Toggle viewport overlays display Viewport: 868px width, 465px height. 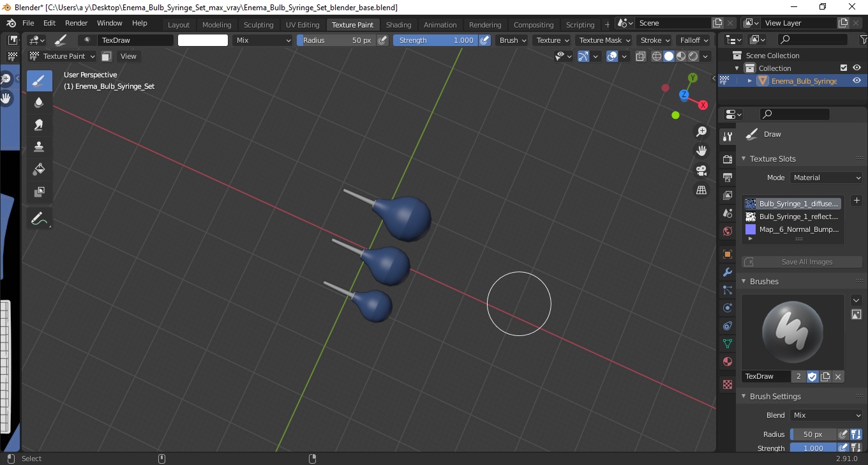612,56
